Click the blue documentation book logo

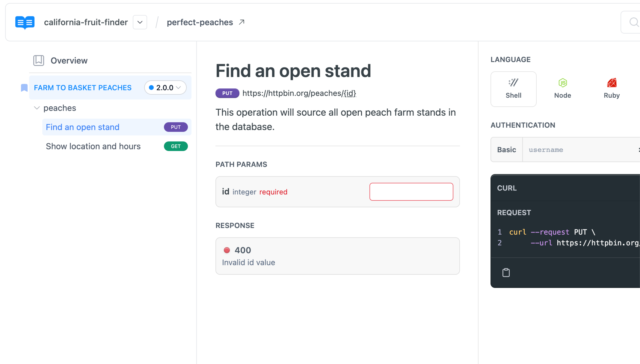[24, 22]
